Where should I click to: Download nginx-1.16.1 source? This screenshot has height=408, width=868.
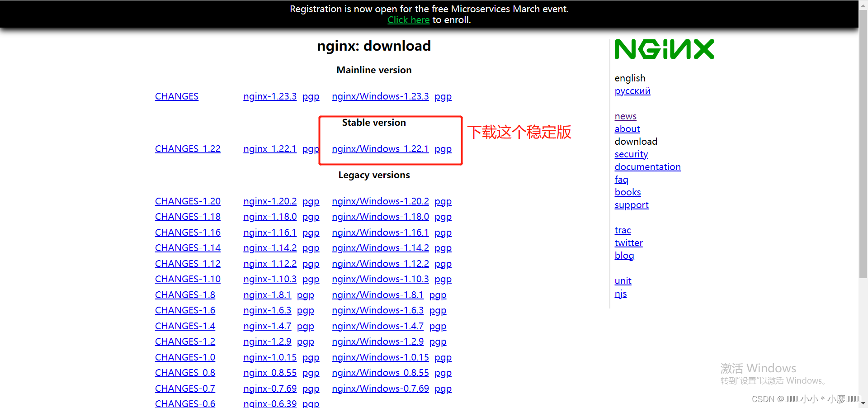pos(270,232)
